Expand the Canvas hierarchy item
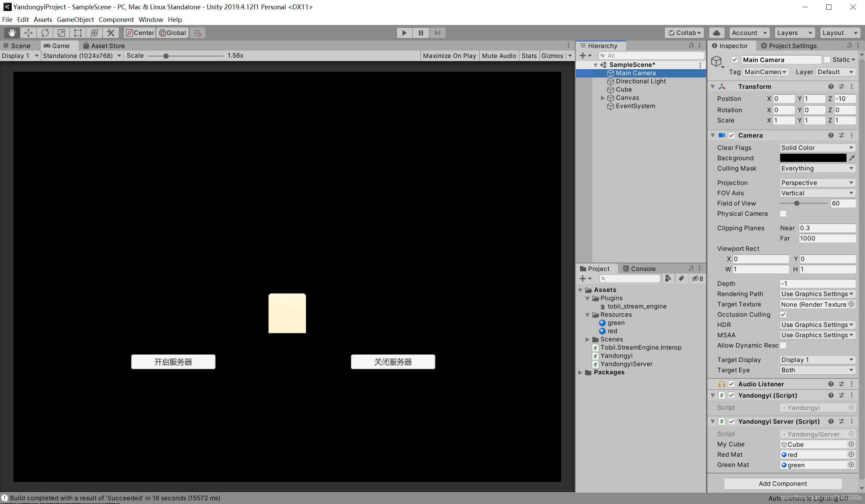This screenshot has height=504, width=865. pyautogui.click(x=603, y=98)
